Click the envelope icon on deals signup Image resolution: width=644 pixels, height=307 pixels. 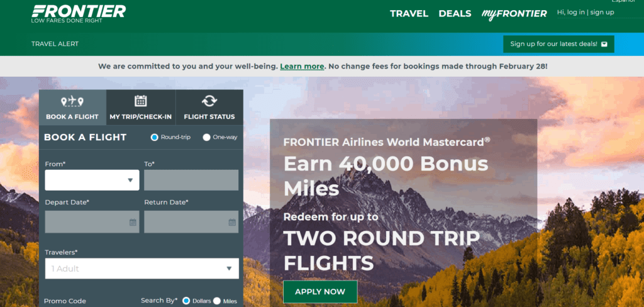(604, 44)
